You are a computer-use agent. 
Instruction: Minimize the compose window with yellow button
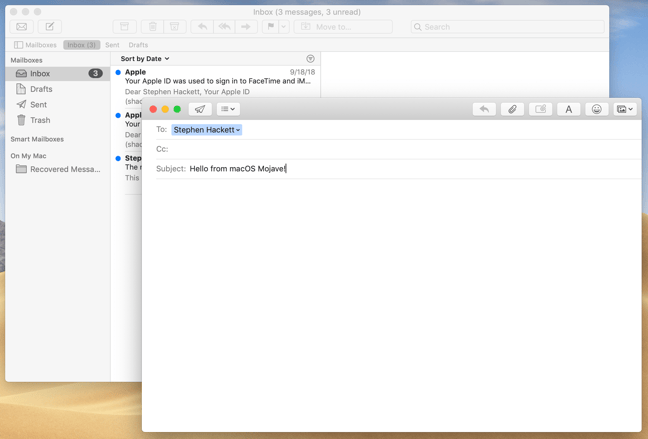(165, 109)
